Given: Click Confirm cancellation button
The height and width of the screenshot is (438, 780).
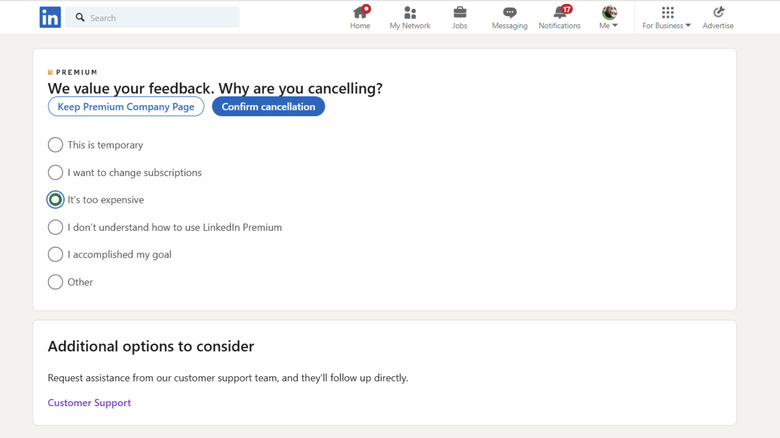Looking at the screenshot, I should click(x=268, y=107).
